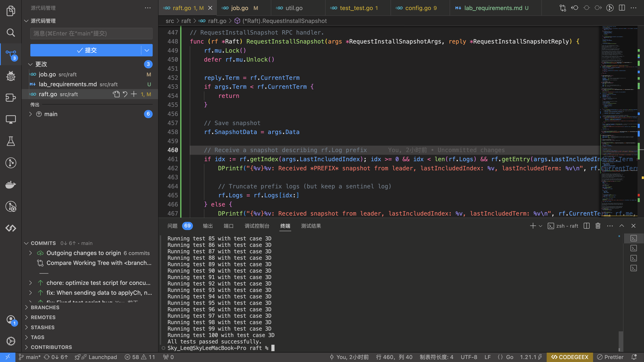Open the Search view in activity bar

(11, 33)
